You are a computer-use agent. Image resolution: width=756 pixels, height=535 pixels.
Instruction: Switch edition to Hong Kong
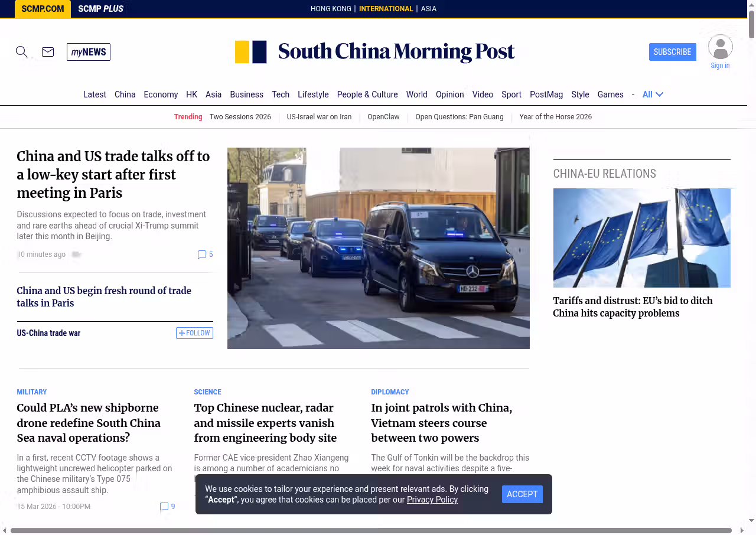331,9
